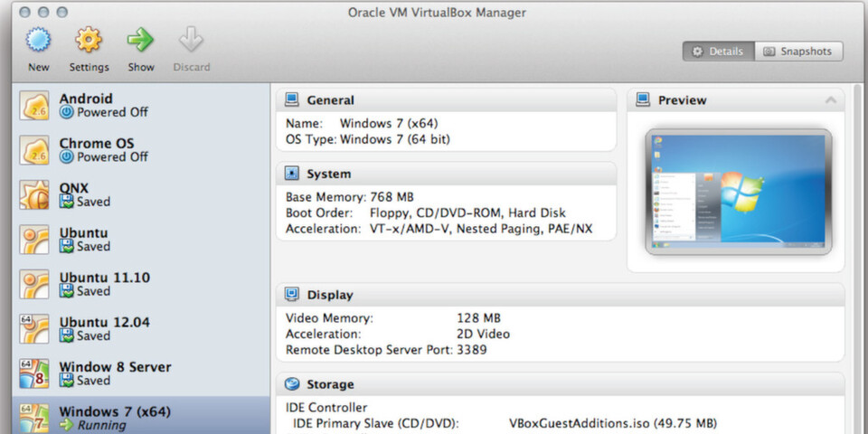Screen dimensions: 868x434
Task: Click the Display section icon
Action: pos(292,295)
